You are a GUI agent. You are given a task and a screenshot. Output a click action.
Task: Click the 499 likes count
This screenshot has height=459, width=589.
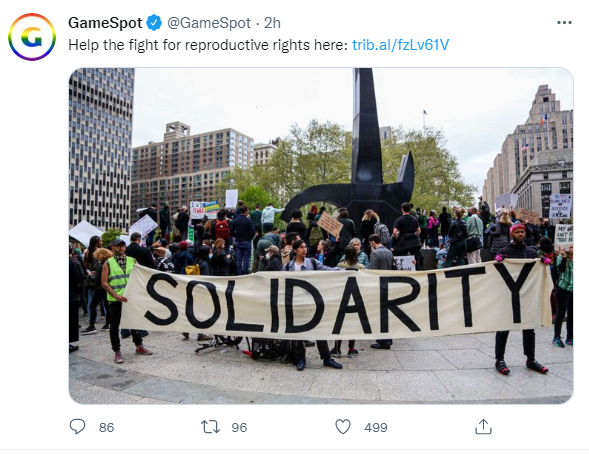[x=376, y=427]
